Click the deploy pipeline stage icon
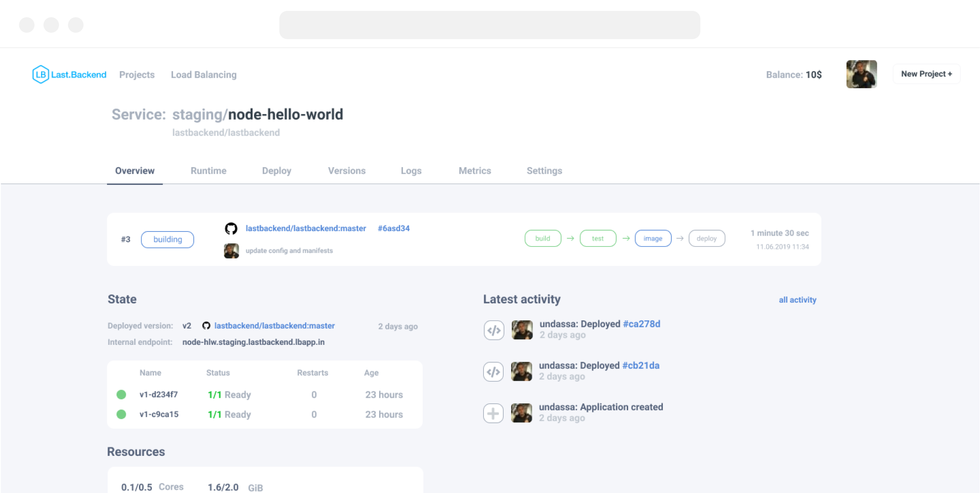Viewport: 980px width, 493px height. point(707,239)
